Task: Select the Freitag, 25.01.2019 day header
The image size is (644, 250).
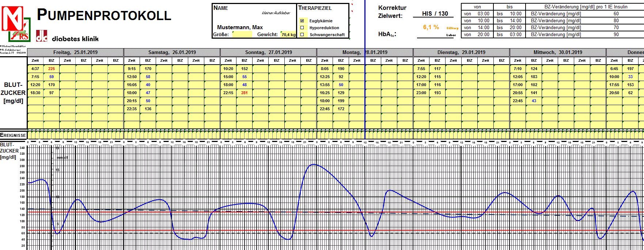Action: coord(75,52)
